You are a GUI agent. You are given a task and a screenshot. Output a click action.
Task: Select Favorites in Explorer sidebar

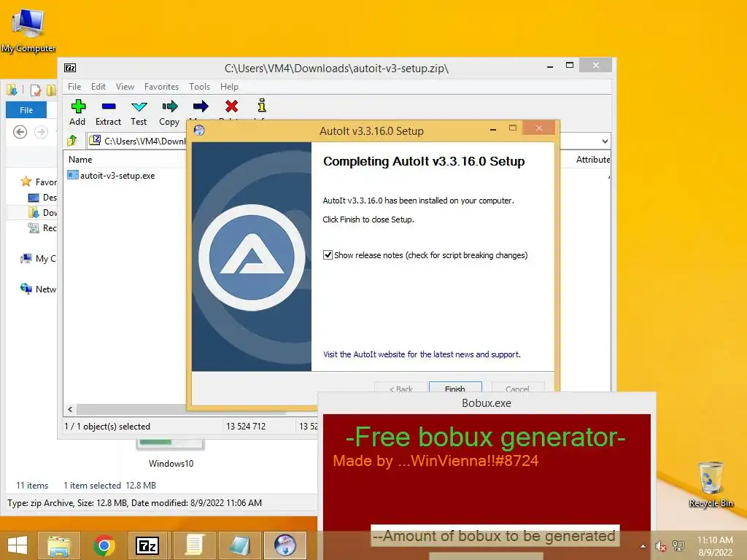point(39,182)
